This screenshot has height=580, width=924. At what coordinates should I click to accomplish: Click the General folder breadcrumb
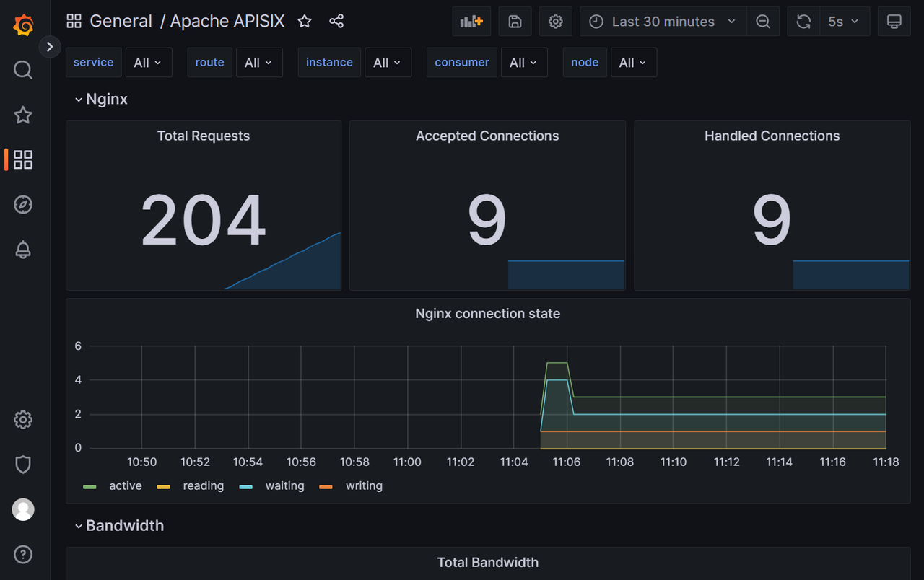121,22
